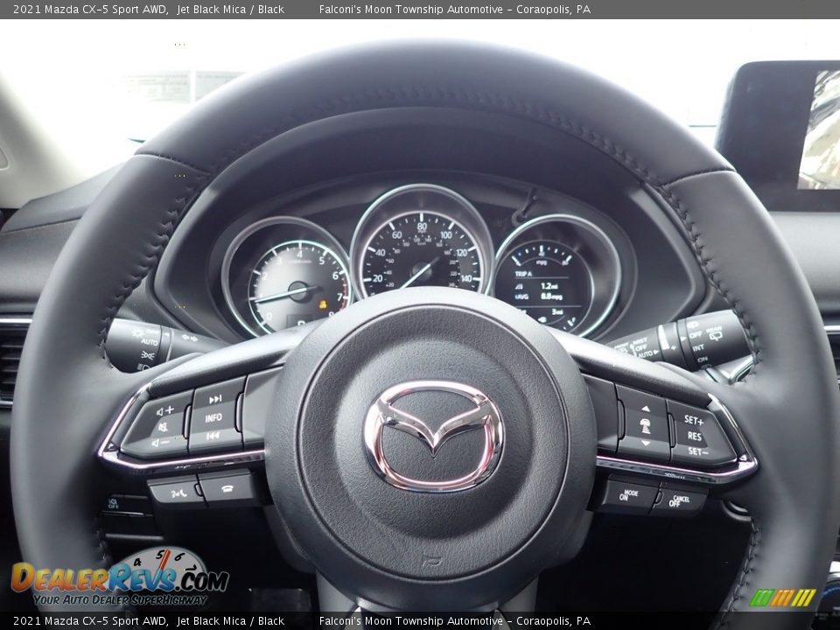Tap 'Falconi's Moon Township Automotive' in the top caption

[x=411, y=9]
